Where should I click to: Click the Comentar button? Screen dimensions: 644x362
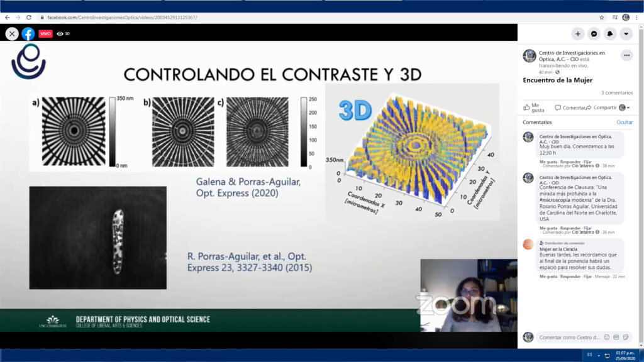570,107
